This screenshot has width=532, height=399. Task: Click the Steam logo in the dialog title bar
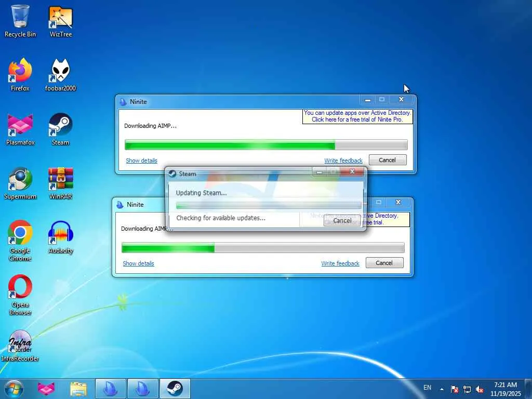tap(172, 174)
